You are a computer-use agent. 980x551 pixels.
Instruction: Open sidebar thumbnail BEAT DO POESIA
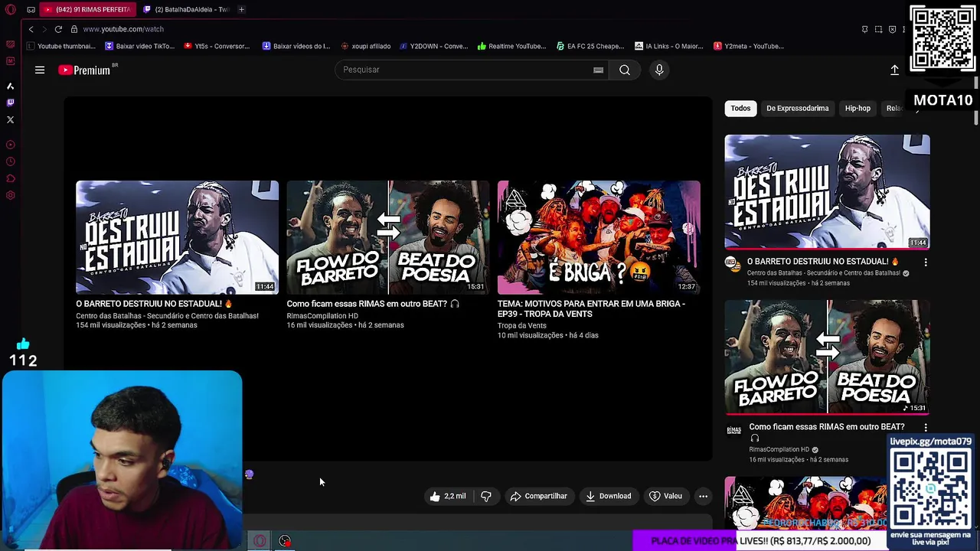click(828, 357)
